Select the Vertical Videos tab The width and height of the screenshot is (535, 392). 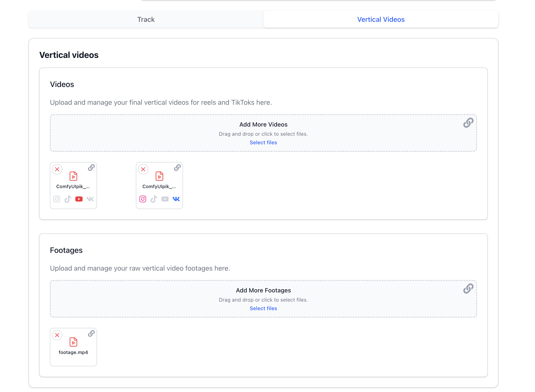(381, 19)
